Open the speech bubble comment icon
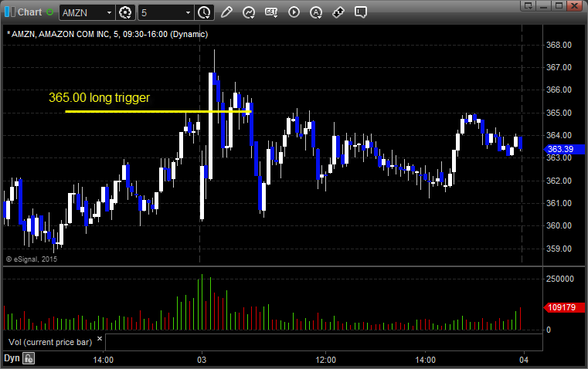 pos(360,12)
